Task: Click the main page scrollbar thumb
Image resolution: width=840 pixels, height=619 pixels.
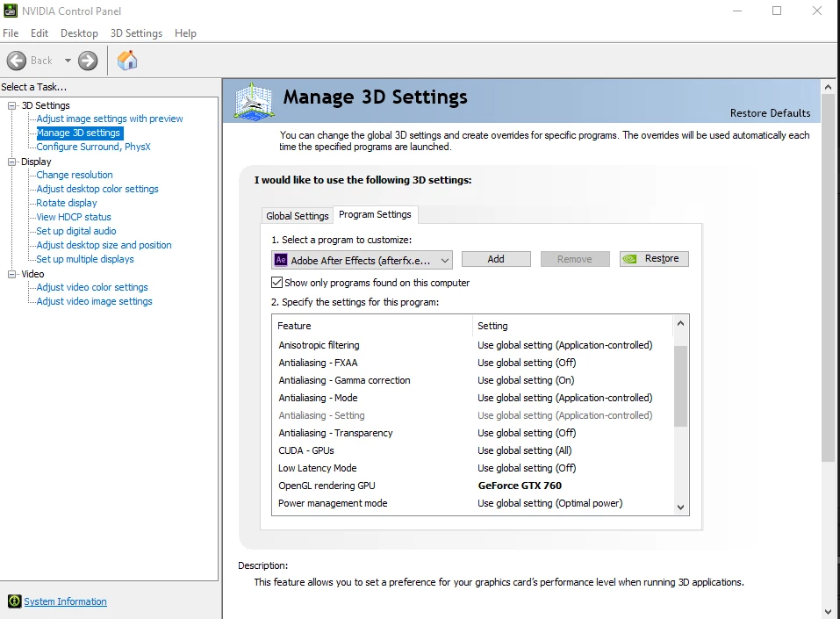Action: tap(829, 278)
